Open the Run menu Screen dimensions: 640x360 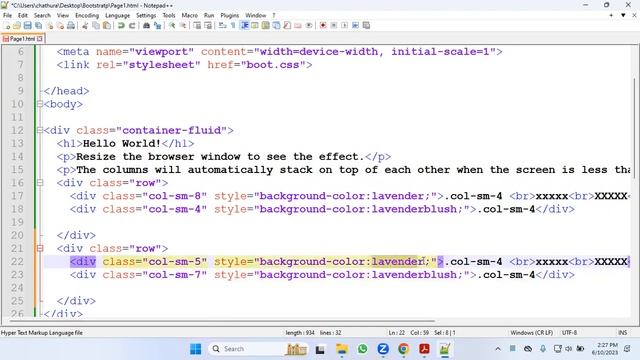[209, 15]
